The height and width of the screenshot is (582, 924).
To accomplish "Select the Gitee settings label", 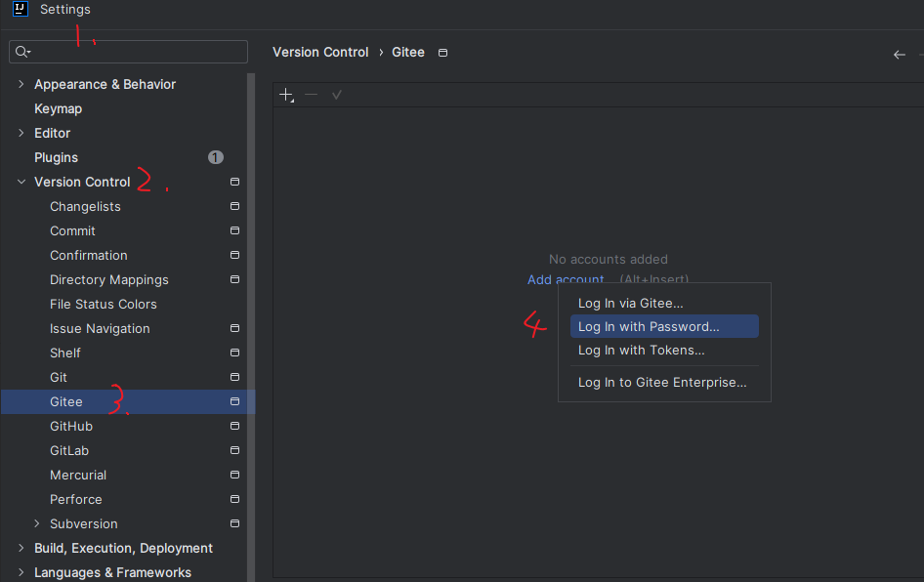I will (x=66, y=401).
